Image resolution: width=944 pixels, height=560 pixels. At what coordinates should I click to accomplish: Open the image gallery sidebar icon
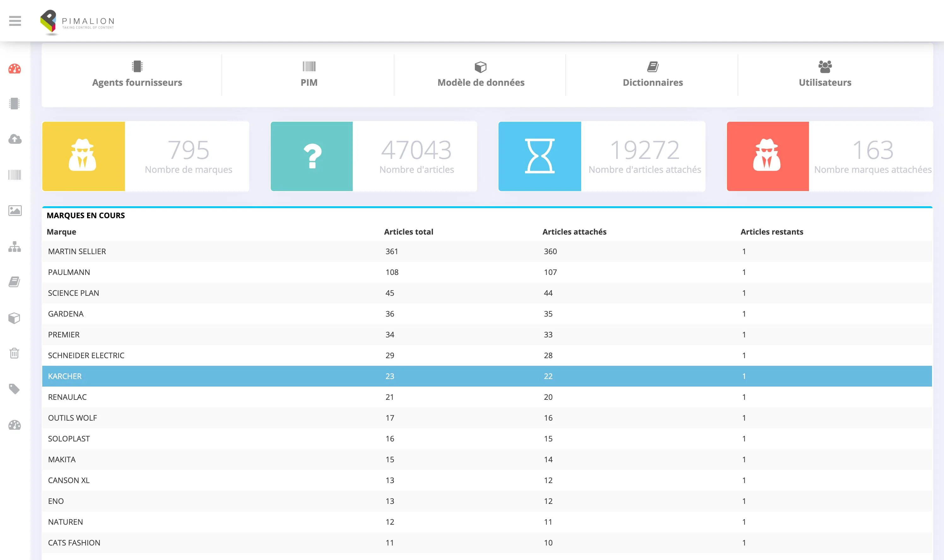(15, 211)
